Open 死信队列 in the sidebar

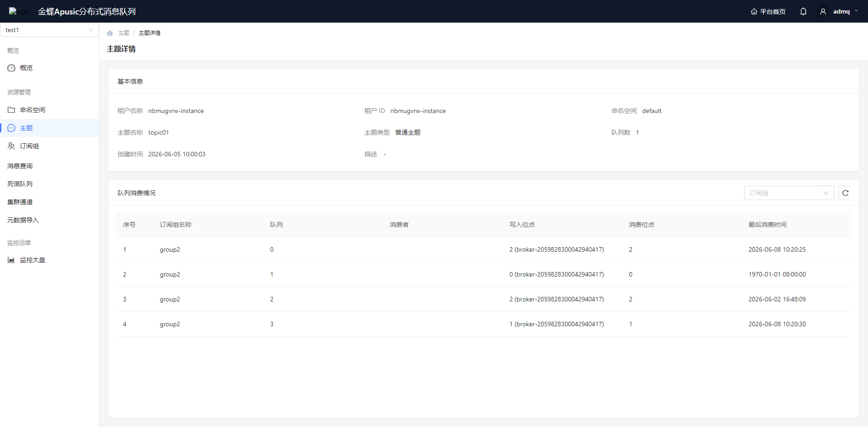[x=49, y=184]
